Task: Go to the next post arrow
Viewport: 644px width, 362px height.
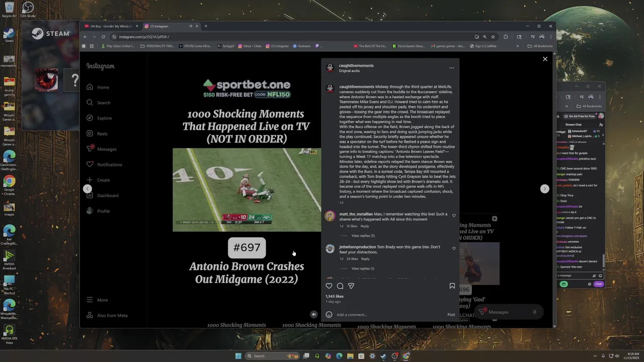Action: pyautogui.click(x=544, y=189)
